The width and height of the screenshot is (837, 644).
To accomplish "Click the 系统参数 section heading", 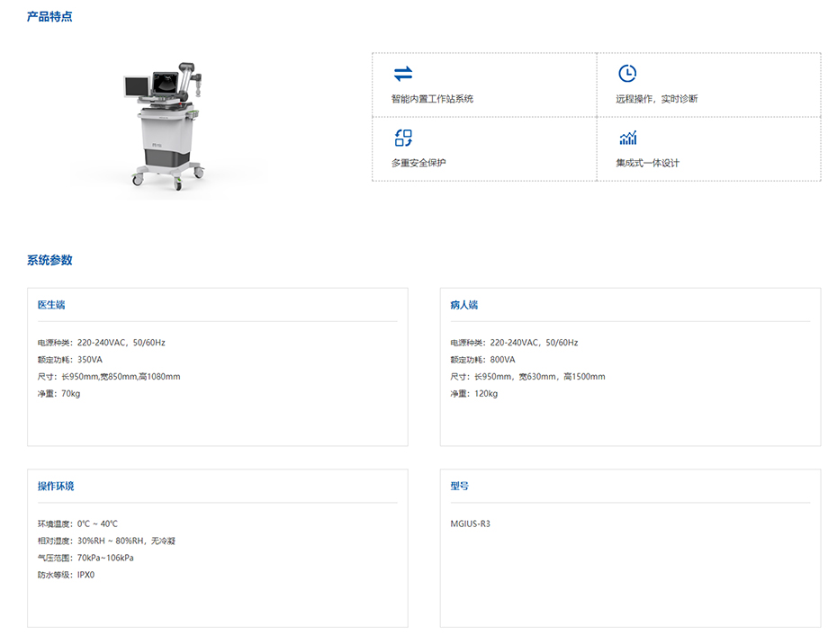I will [49, 260].
